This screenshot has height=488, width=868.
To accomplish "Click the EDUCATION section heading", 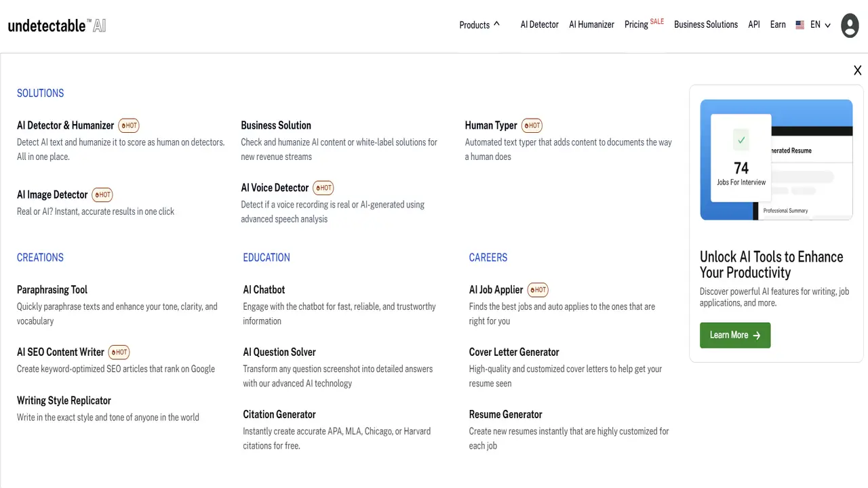I will (267, 258).
